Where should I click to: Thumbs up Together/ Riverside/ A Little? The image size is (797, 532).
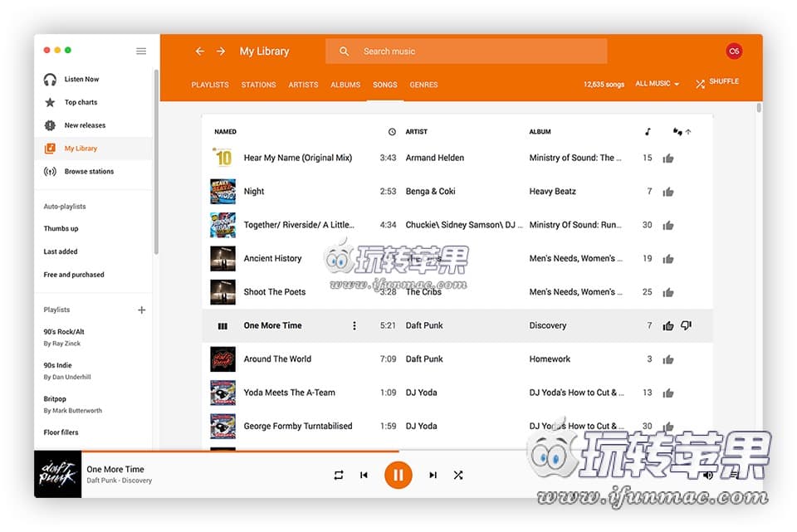click(x=667, y=226)
